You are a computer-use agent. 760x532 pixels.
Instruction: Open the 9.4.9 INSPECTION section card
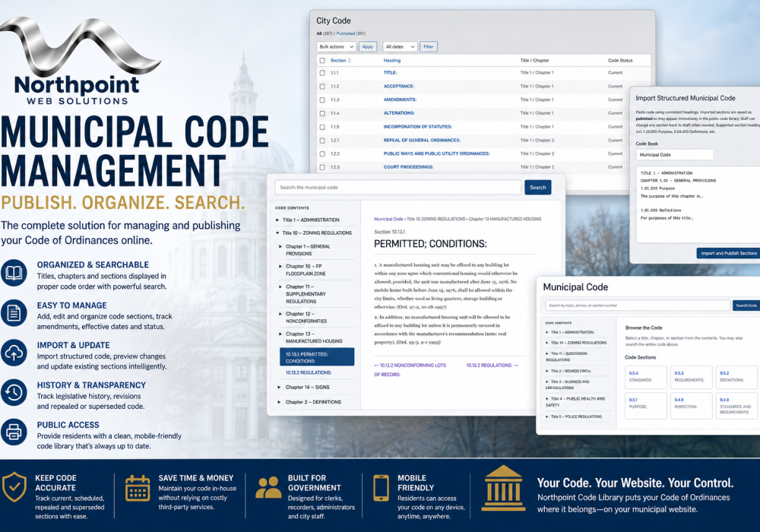pyautogui.click(x=691, y=406)
